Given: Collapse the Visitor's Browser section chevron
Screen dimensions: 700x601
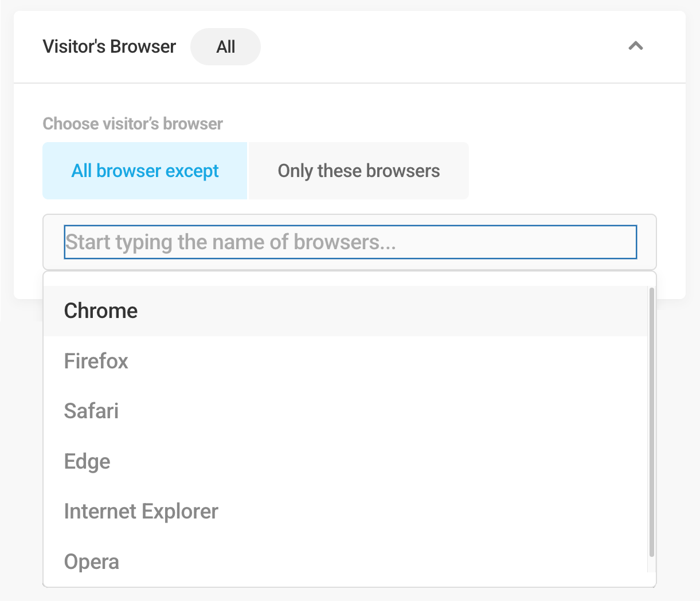Looking at the screenshot, I should point(636,46).
